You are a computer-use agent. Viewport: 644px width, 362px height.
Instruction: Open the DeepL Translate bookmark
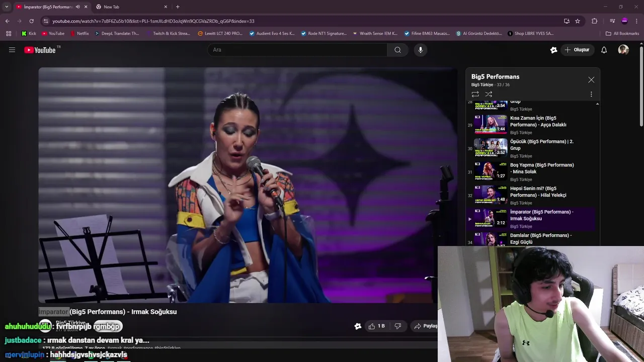(116, 34)
